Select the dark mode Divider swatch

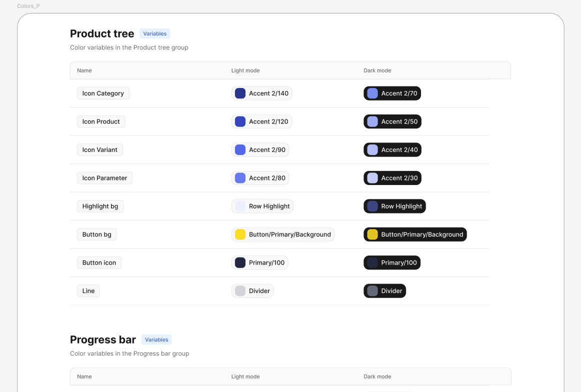372,290
